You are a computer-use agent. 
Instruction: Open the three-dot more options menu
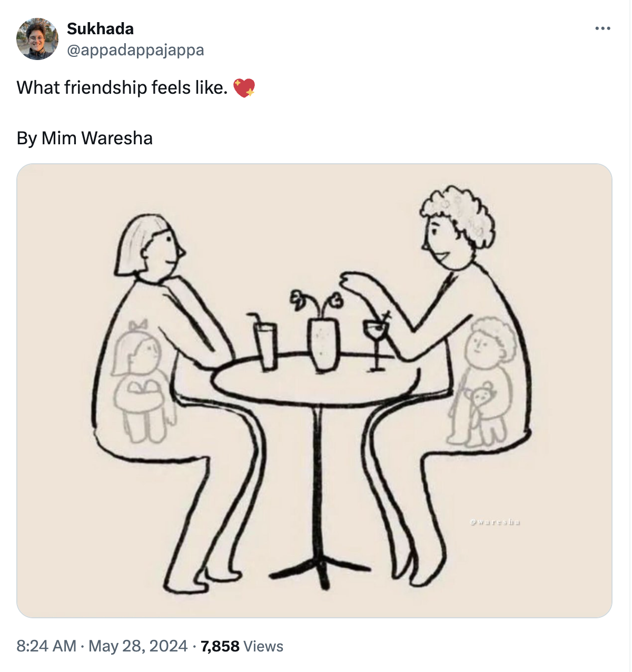[x=603, y=28]
